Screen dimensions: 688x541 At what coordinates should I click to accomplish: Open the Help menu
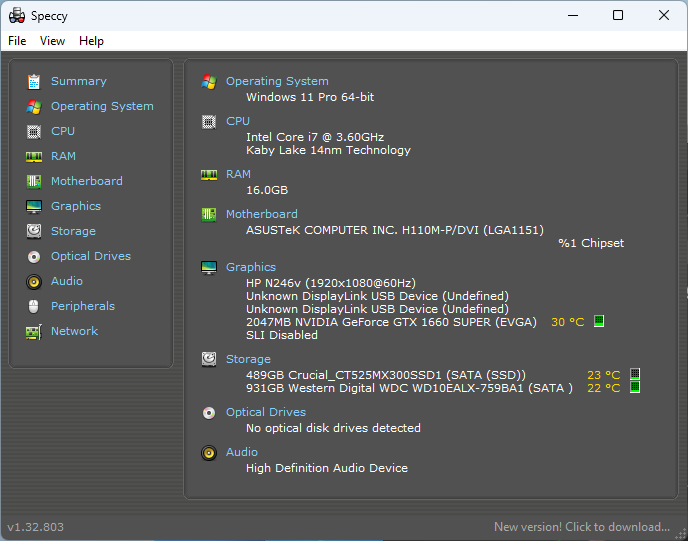(91, 41)
